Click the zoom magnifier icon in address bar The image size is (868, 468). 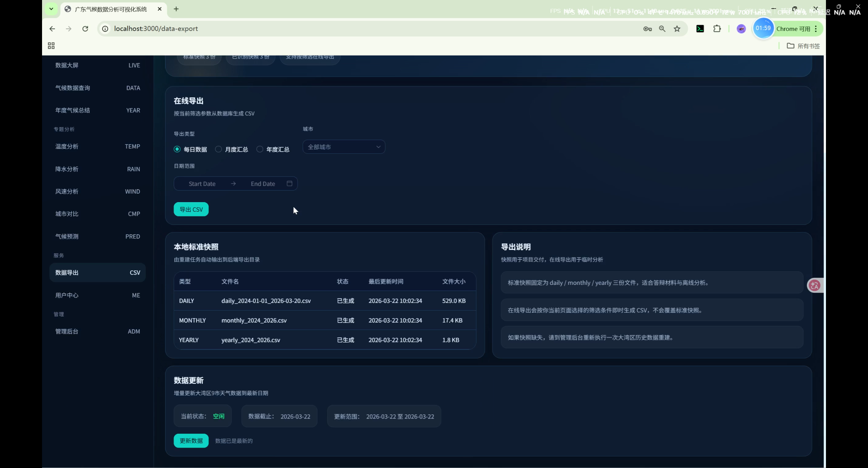pyautogui.click(x=662, y=29)
